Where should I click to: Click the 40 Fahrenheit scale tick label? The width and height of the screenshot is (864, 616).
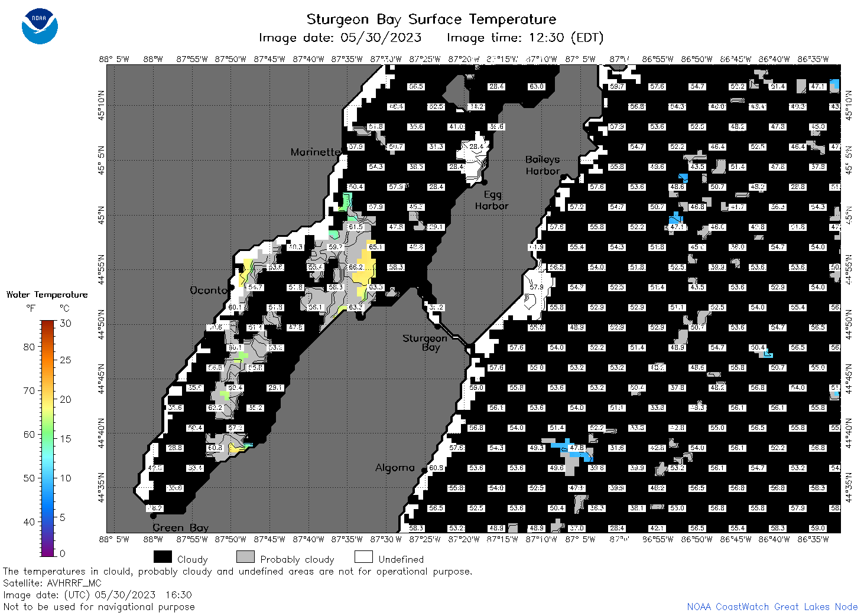click(29, 522)
